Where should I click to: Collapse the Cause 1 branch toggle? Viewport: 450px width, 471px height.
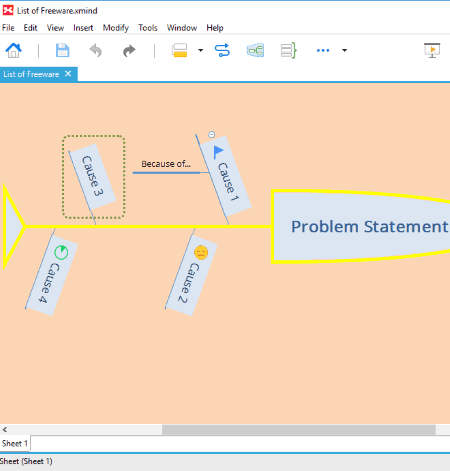click(211, 134)
